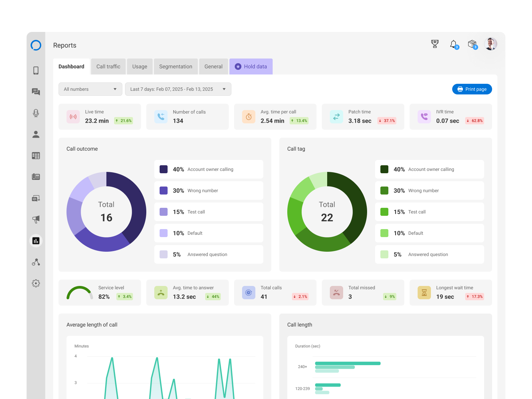
Task: Open the trophy achievements icon
Action: click(x=435, y=44)
